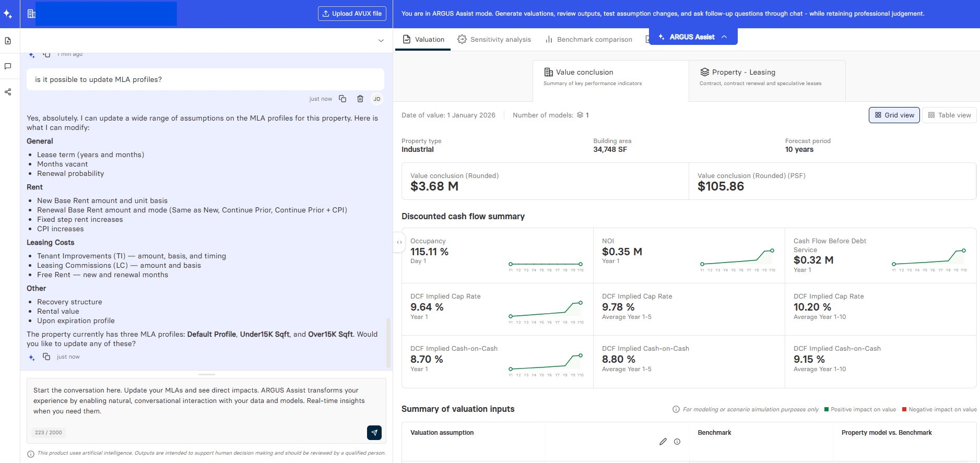The image size is (980, 463).
Task: Click the share icon in left sidebar
Action: [x=8, y=92]
